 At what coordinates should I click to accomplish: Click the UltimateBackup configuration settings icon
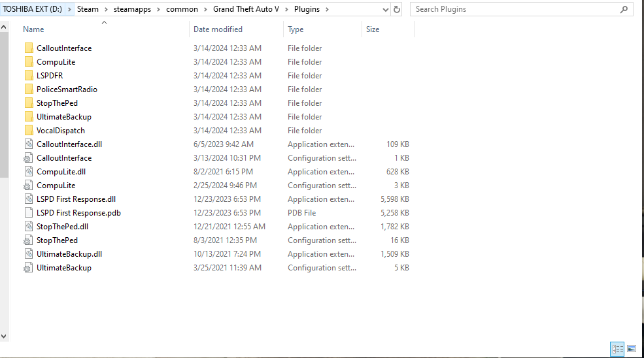click(28, 268)
